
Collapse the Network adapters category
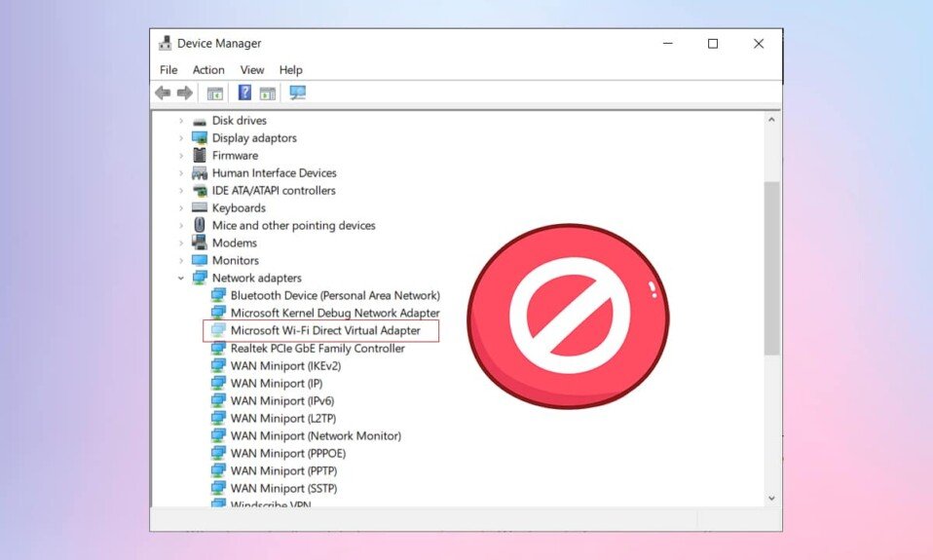[181, 279]
